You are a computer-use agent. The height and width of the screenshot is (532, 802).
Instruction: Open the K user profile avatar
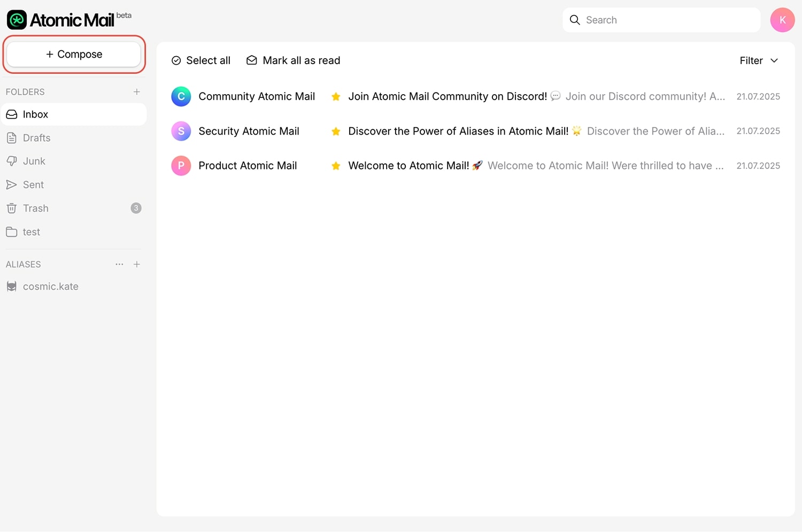pos(782,20)
